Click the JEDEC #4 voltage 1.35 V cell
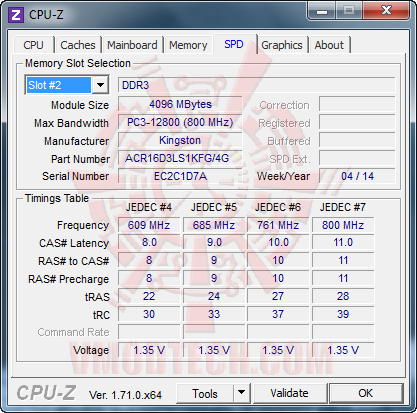 point(149,350)
